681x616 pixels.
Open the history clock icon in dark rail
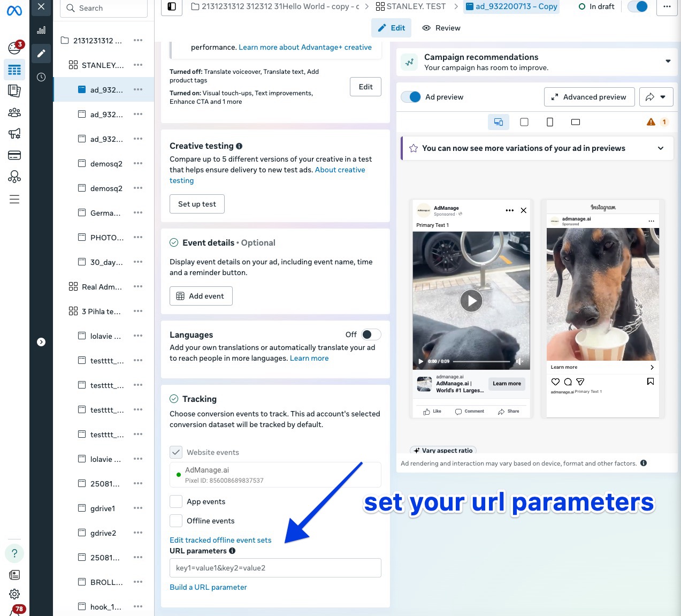(41, 77)
